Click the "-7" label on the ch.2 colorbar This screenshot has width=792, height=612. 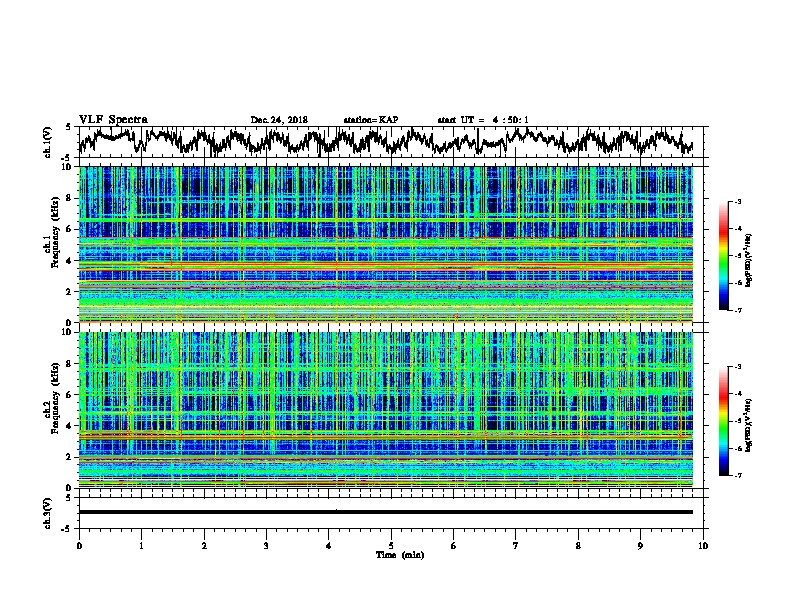[x=737, y=475]
